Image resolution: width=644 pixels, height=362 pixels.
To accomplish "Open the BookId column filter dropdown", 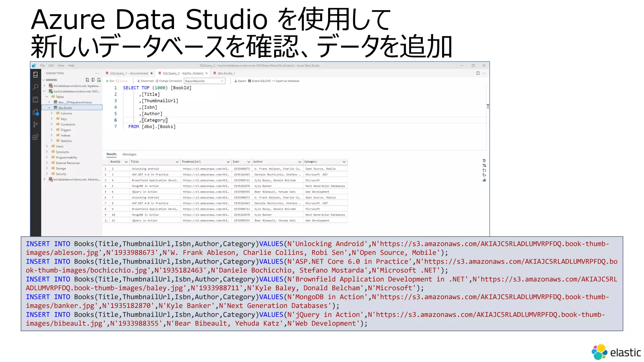I will tap(126, 162).
